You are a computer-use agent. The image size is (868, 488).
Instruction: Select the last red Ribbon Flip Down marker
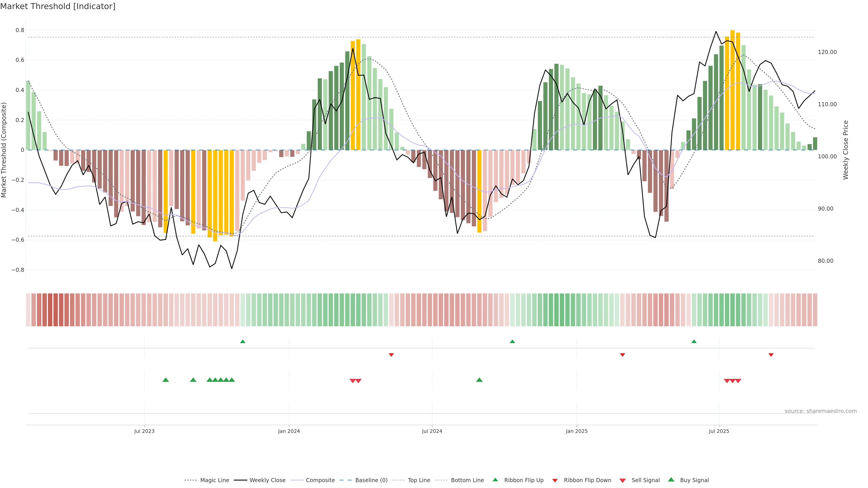[771, 355]
